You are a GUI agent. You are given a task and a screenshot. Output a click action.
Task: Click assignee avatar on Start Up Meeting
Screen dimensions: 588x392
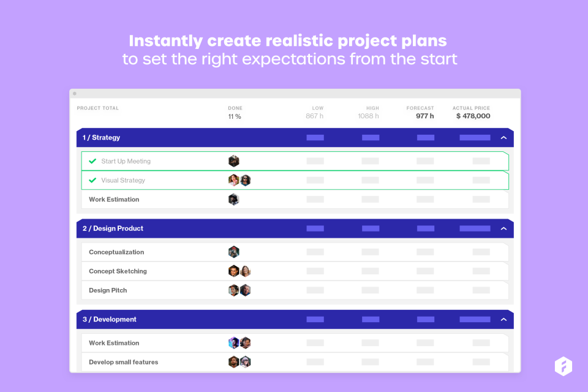[233, 161]
